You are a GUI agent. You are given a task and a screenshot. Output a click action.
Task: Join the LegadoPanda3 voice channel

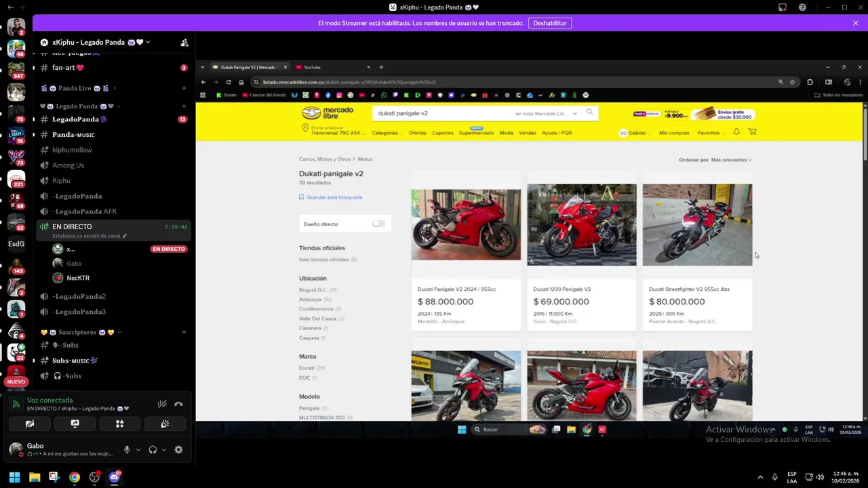tap(113, 312)
